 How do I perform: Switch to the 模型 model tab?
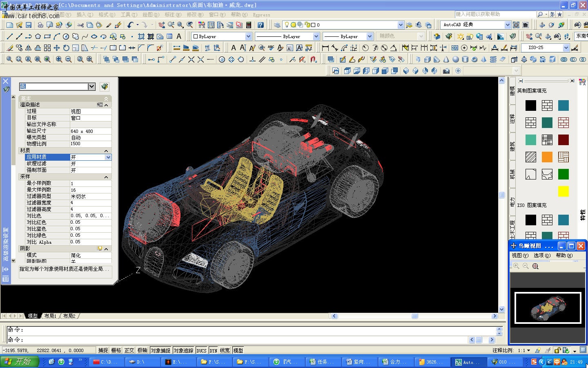pos(33,316)
